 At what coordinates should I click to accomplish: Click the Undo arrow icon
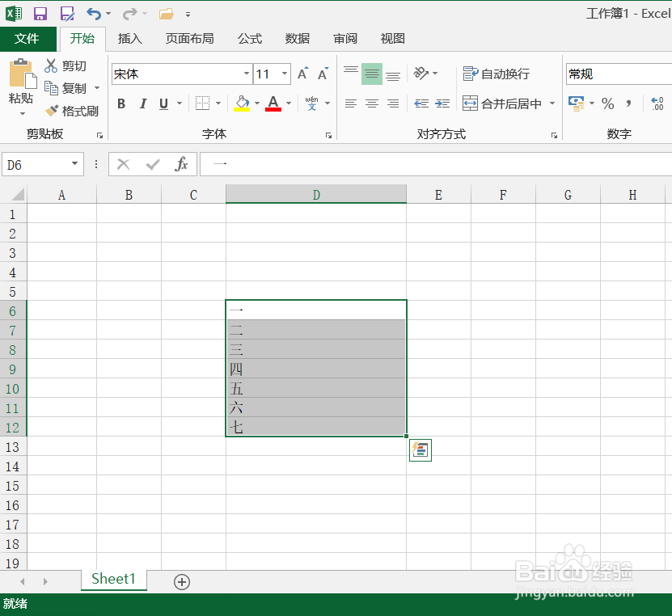click(94, 14)
